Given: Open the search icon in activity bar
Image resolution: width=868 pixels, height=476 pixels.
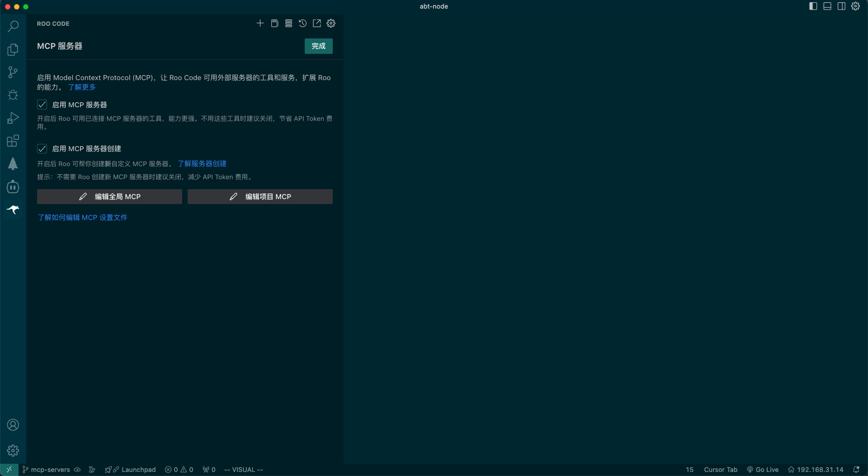Looking at the screenshot, I should [x=13, y=26].
